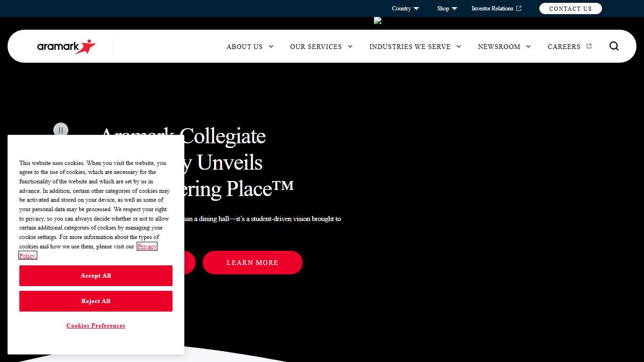Click the Investor Relations external link icon
This screenshot has width=644, height=362.
(519, 8)
